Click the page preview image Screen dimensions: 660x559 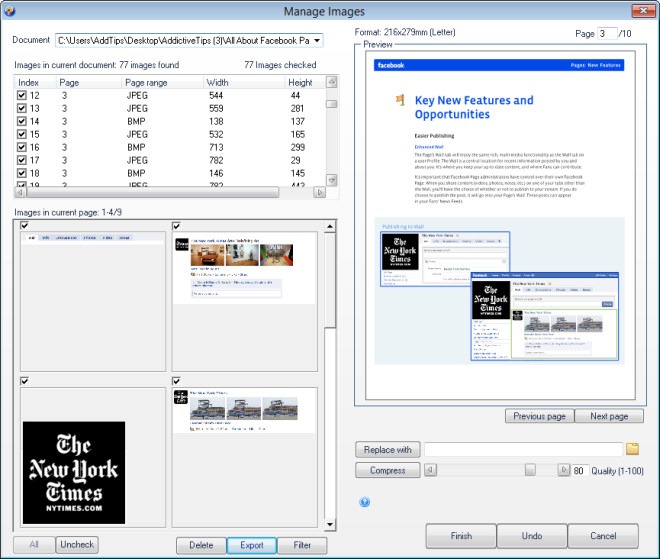(x=500, y=225)
